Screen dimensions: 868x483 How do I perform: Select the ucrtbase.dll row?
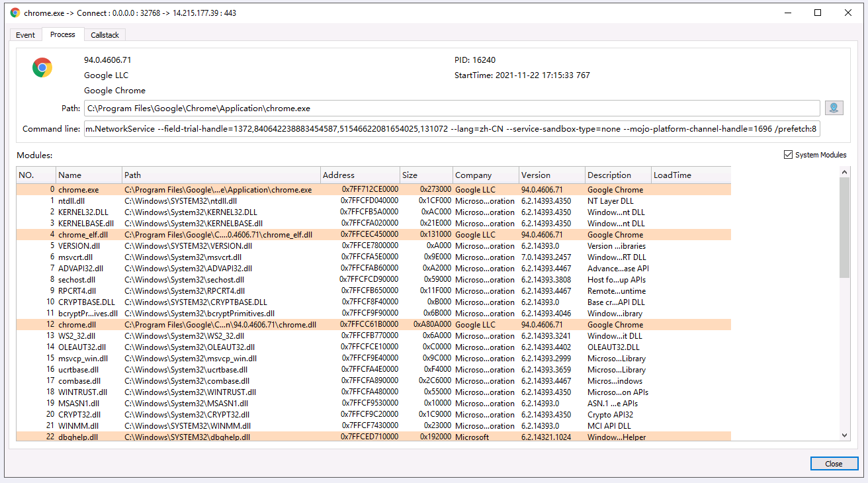374,370
